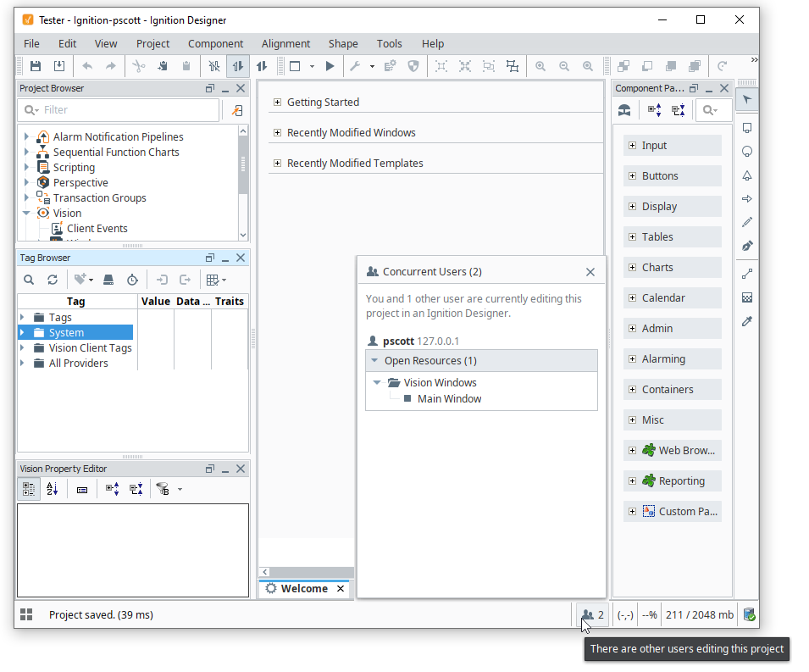Click the Import tags icon in Tag Browser
Screen dimensions: 809x672
pyautogui.click(x=162, y=280)
